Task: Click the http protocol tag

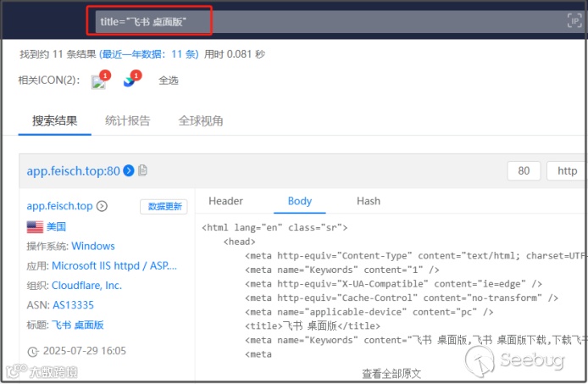Action: tap(567, 171)
